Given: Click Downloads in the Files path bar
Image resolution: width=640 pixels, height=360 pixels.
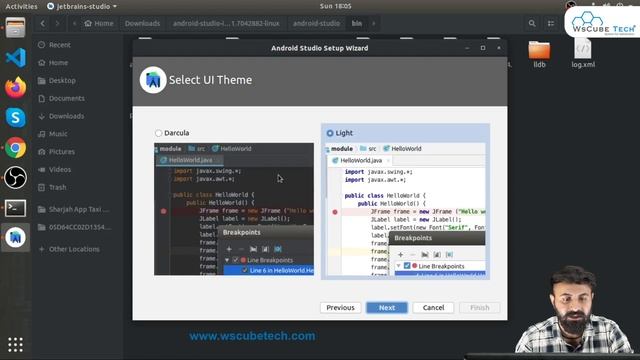Looking at the screenshot, I should coord(142,24).
